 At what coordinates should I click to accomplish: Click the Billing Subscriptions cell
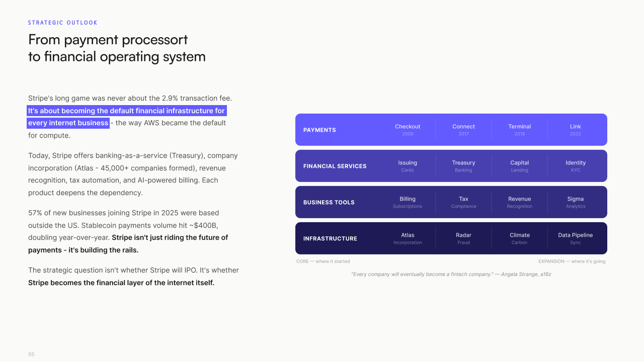click(x=408, y=202)
